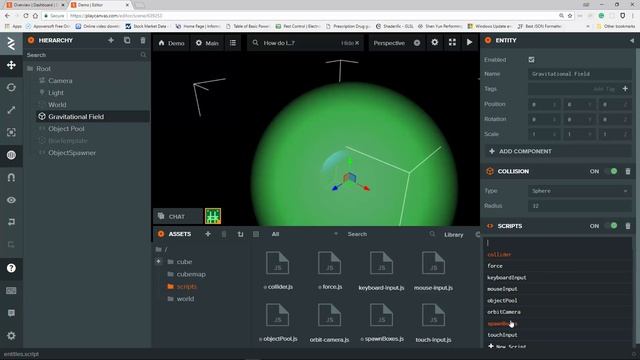The image size is (640, 360).
Task: Edit the entity Name field
Action: (x=580, y=74)
